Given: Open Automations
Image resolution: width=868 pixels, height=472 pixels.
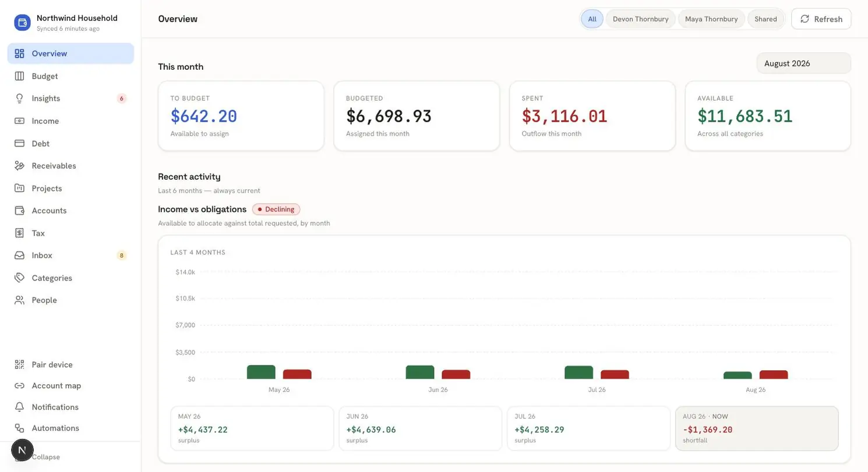Looking at the screenshot, I should pyautogui.click(x=70, y=428).
